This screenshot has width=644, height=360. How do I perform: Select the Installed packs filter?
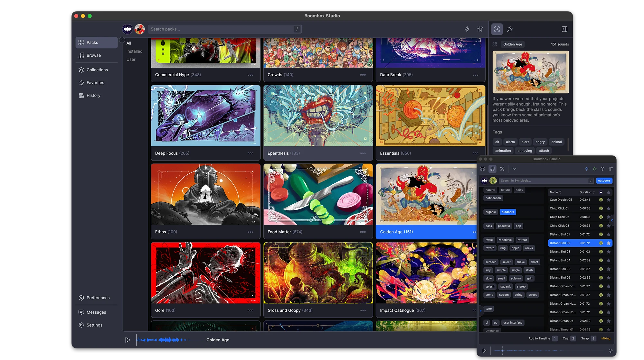(x=134, y=51)
